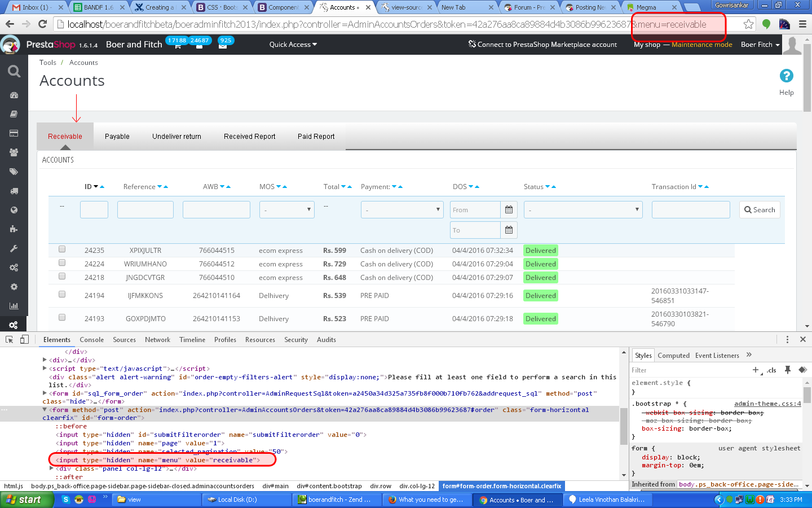This screenshot has width=812, height=508.
Task: Open the wrench icon in sidebar
Action: tap(14, 248)
